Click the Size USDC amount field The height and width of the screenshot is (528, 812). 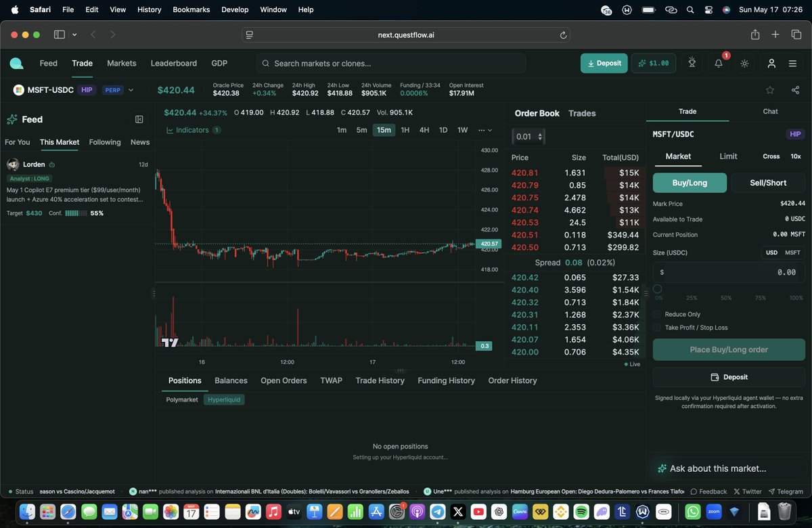(x=729, y=272)
